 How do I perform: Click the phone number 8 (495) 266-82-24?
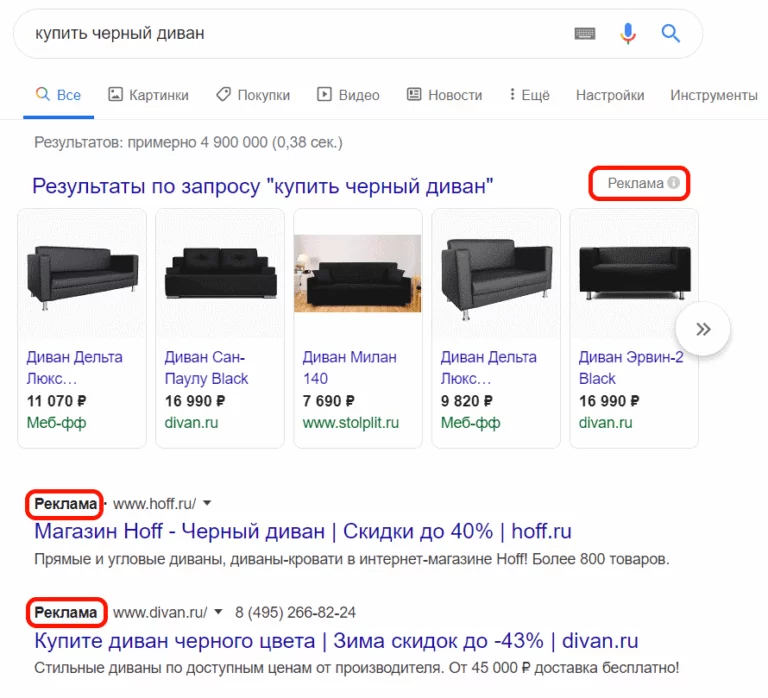coord(295,612)
